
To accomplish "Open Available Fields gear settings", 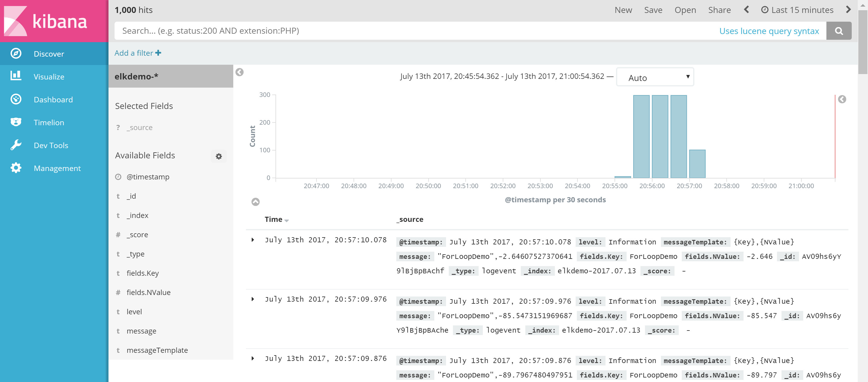I will point(219,156).
